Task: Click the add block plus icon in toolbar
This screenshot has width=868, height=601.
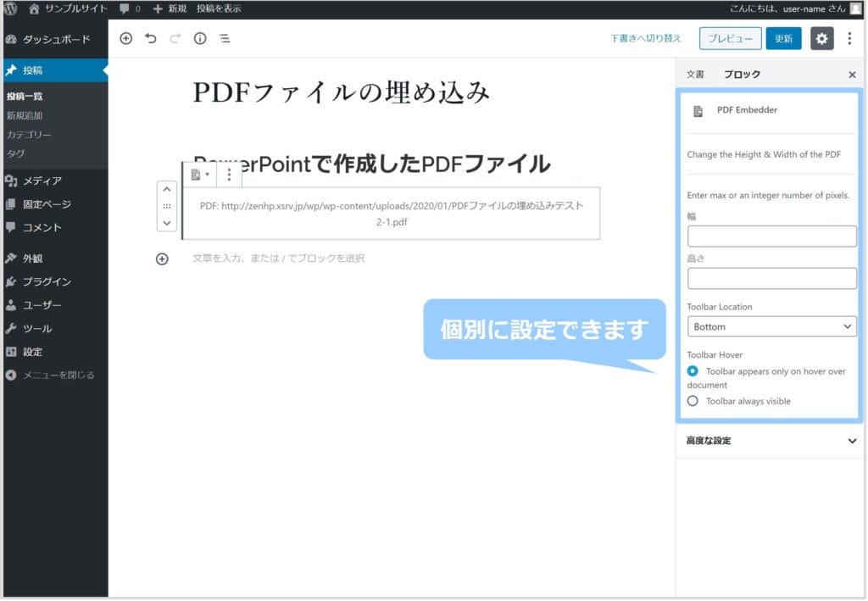Action: pos(126,38)
